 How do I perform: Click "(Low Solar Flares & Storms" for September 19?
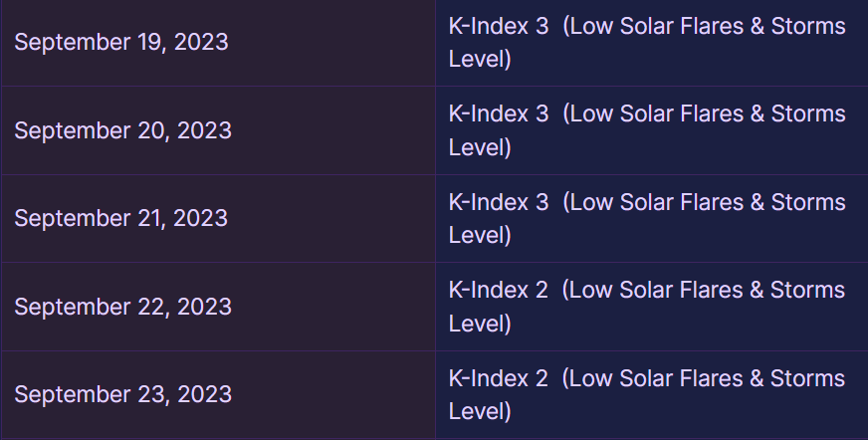coord(704,26)
